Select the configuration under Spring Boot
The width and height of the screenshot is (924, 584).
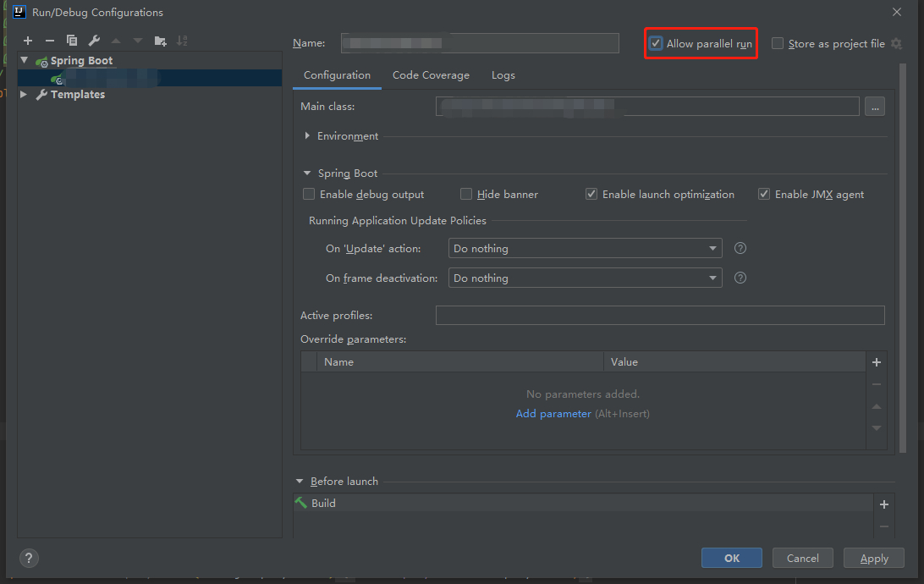click(150, 78)
